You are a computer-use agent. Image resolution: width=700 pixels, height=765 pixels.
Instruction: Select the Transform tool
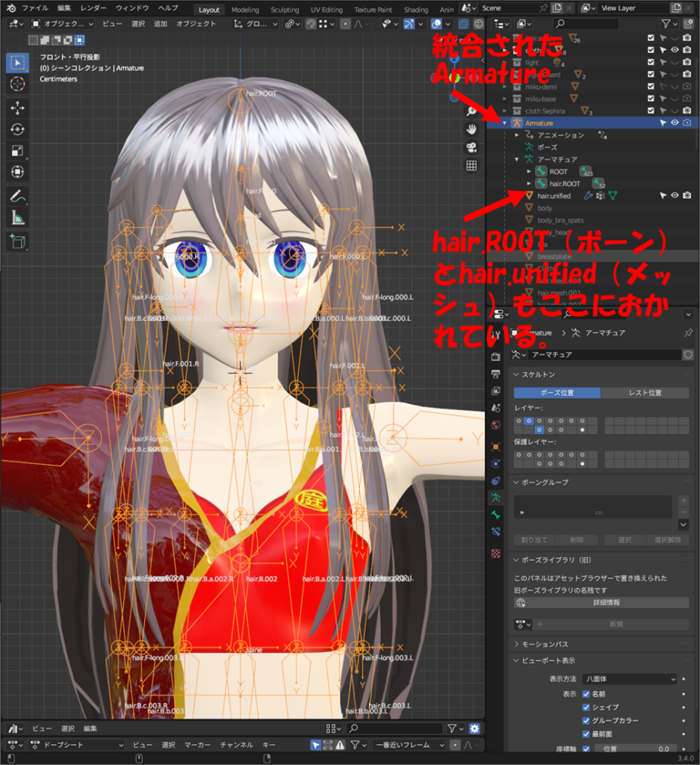[x=18, y=172]
